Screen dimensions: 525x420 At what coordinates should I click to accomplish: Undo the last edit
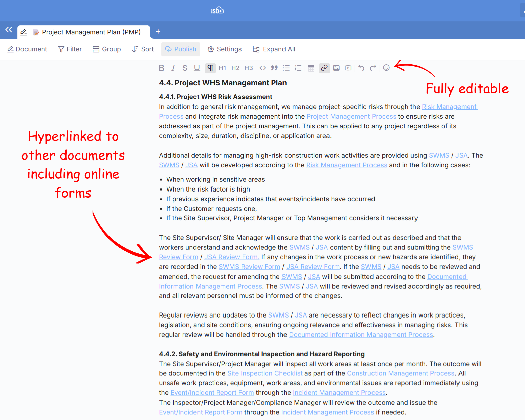coord(361,68)
